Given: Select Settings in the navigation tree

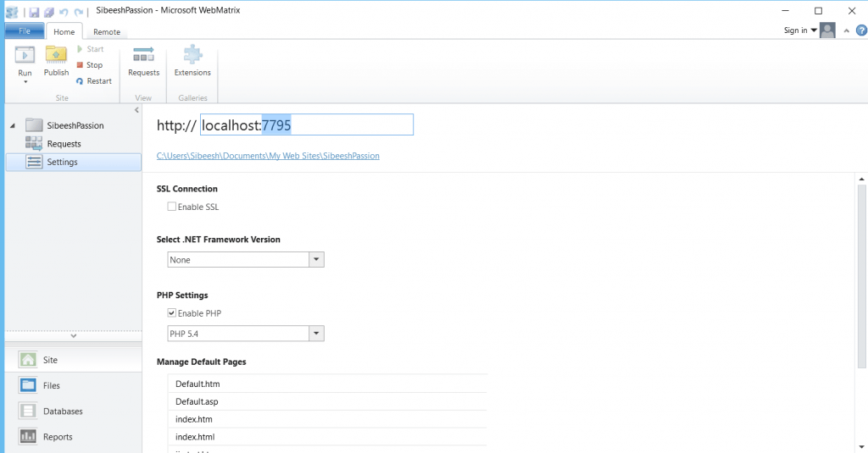Looking at the screenshot, I should click(x=73, y=162).
